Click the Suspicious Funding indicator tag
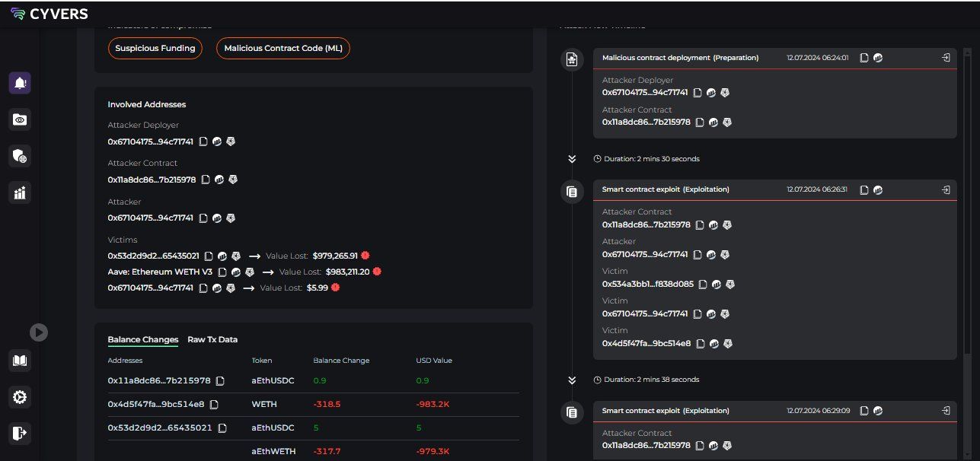This screenshot has width=980, height=461. click(155, 48)
